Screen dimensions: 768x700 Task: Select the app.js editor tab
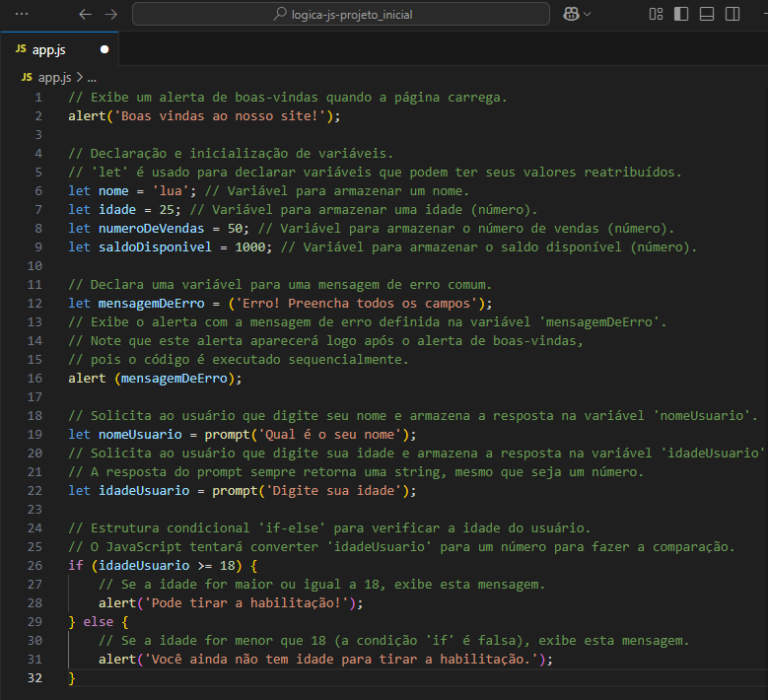click(60, 49)
